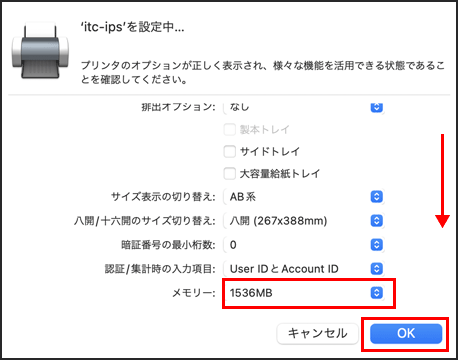Click the OK button
The height and width of the screenshot is (360, 458).
tap(406, 333)
